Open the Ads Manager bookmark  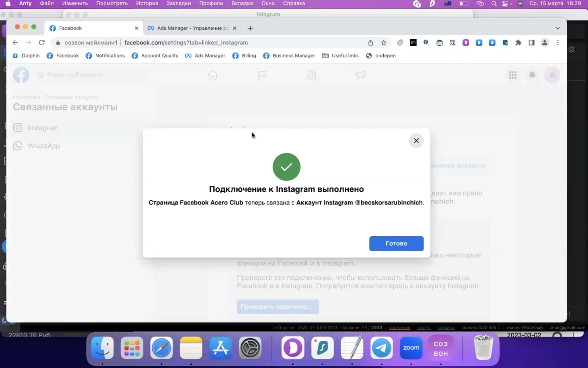[205, 55]
